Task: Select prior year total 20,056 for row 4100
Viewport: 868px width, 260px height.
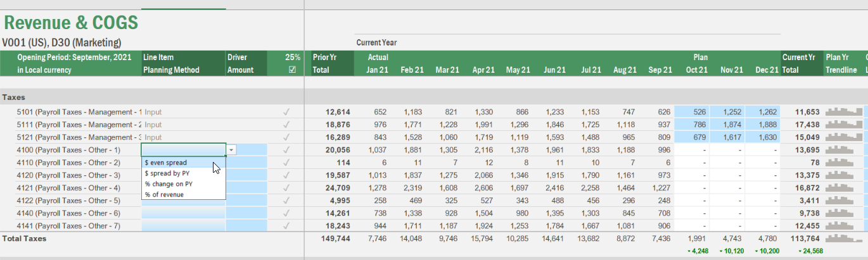Action: click(x=338, y=150)
